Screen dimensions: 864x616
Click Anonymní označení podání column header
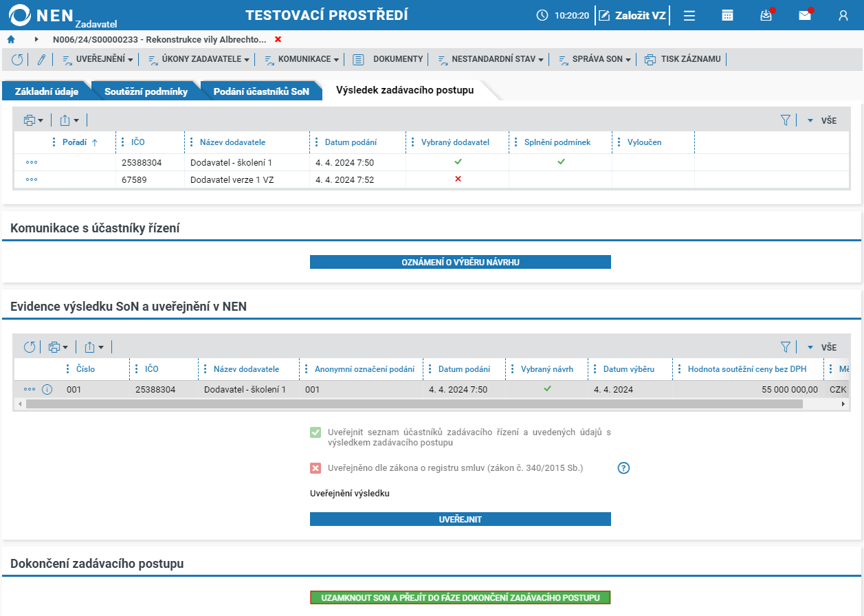364,369
